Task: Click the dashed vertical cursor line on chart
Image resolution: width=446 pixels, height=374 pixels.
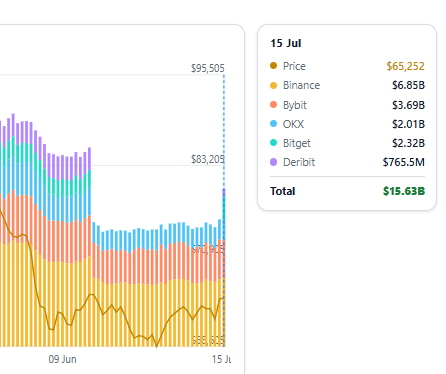Action: 224,210
